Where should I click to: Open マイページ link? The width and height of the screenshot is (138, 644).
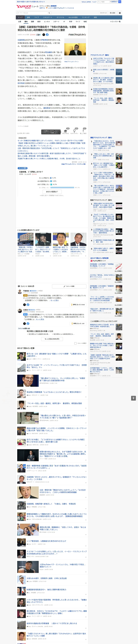(x=103, y=13)
